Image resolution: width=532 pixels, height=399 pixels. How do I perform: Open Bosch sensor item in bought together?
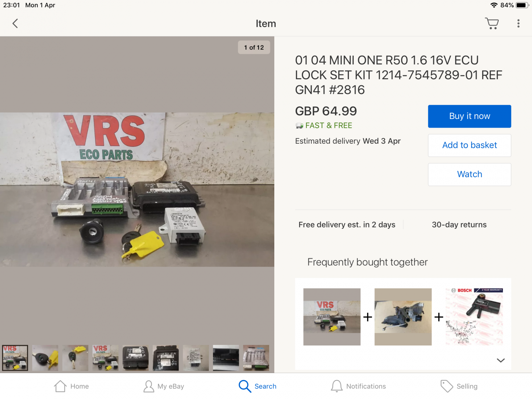pos(474,317)
